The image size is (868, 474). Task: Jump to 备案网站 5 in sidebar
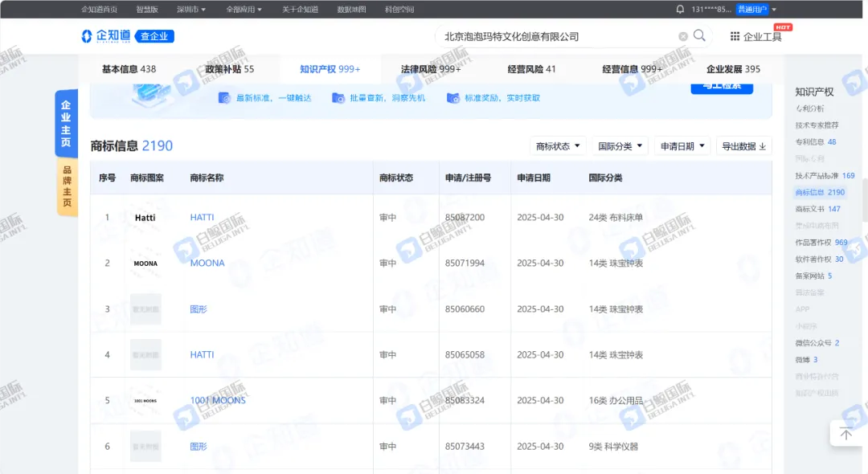[x=813, y=276]
